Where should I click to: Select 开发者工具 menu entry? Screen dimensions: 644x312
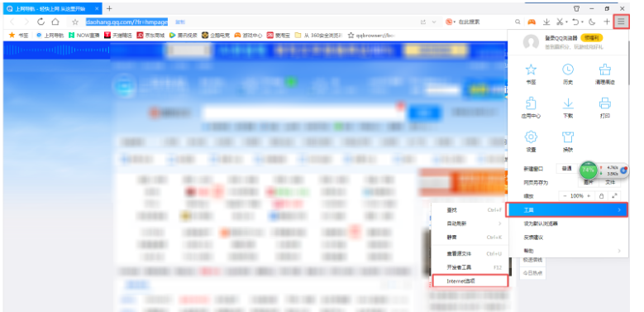[x=470, y=267]
